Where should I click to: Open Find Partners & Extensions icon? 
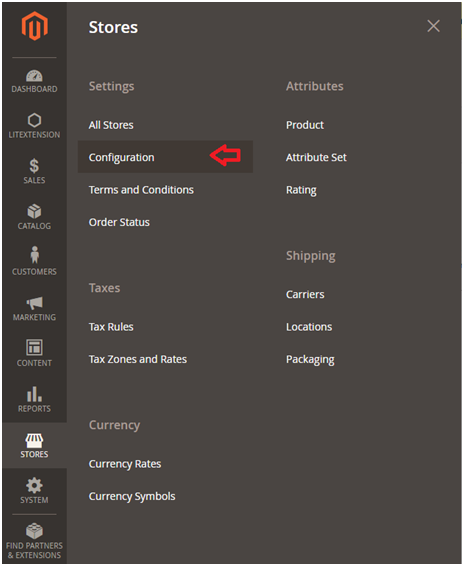pos(34,531)
